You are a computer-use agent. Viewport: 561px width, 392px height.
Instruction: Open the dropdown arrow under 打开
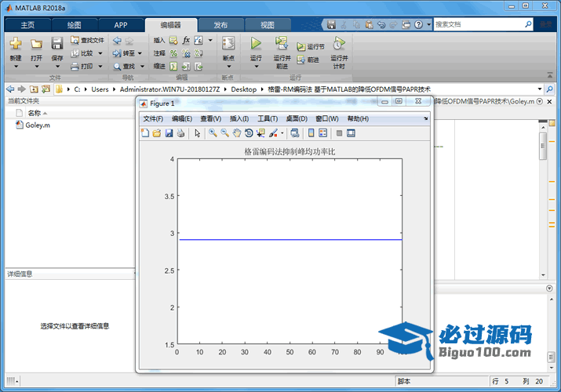point(37,67)
